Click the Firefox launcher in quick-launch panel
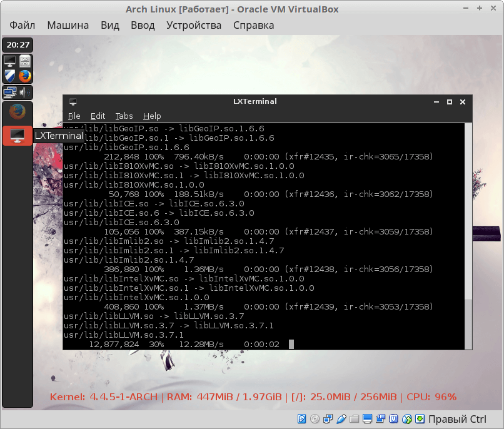Screen dimensions: 504x429 tap(25, 76)
